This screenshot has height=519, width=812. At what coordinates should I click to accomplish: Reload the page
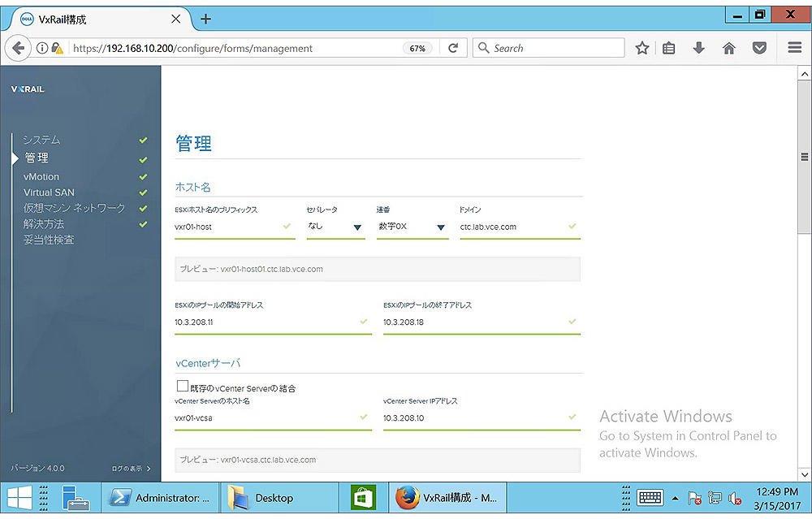point(453,48)
